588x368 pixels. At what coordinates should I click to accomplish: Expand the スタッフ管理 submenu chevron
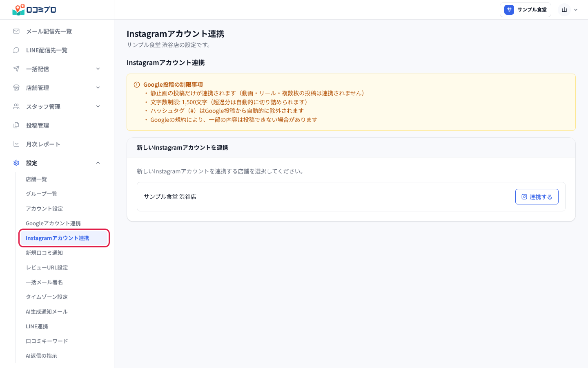(98, 106)
